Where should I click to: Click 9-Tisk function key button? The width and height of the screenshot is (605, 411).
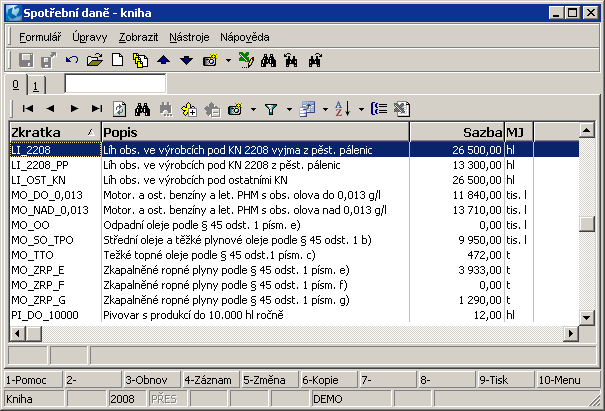506,380
